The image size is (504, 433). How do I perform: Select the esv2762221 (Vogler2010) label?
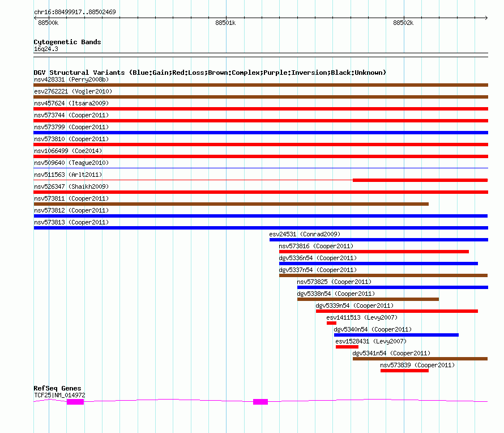click(x=73, y=91)
